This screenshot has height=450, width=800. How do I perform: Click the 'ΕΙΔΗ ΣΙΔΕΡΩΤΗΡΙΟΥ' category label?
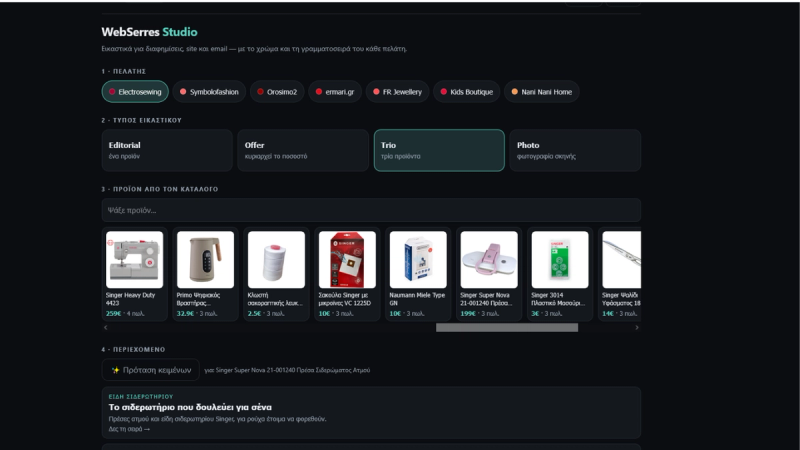pyautogui.click(x=141, y=396)
